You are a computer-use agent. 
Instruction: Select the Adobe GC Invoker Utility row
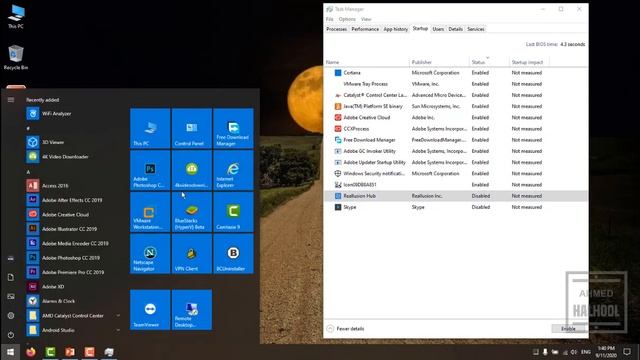point(456,151)
